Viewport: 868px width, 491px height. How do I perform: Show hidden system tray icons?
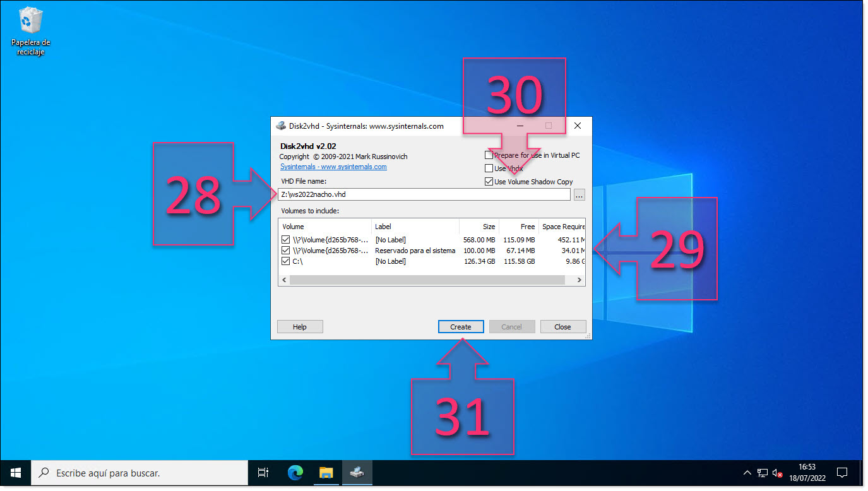[x=747, y=472]
